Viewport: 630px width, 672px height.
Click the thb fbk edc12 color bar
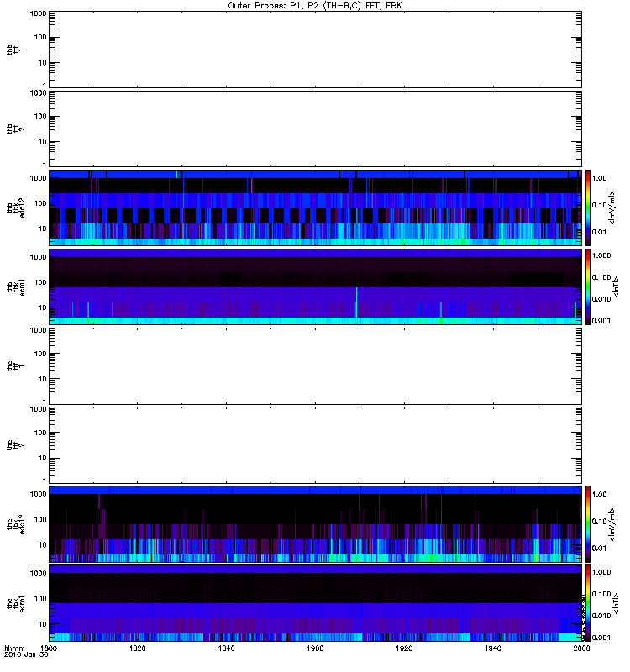coord(588,207)
